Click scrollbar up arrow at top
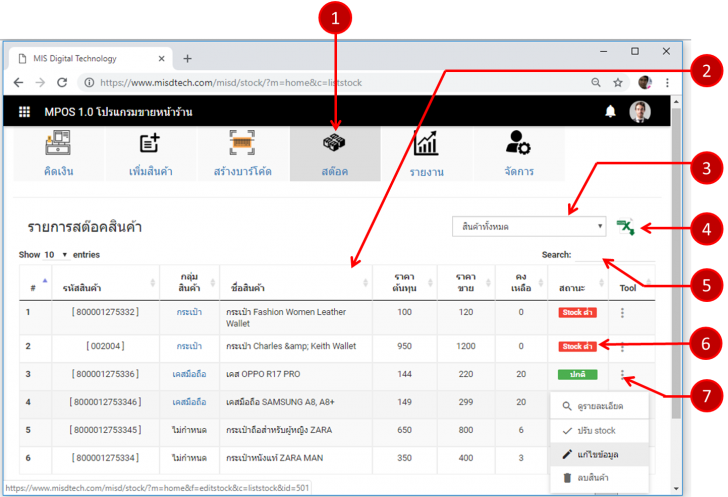 point(676,101)
